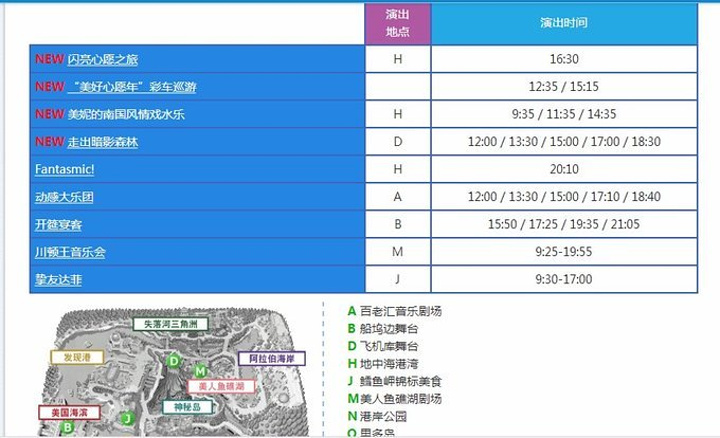Select the 阿拉伯海岸 area label on the map
Viewport: 720px width, 438px height.
[271, 357]
